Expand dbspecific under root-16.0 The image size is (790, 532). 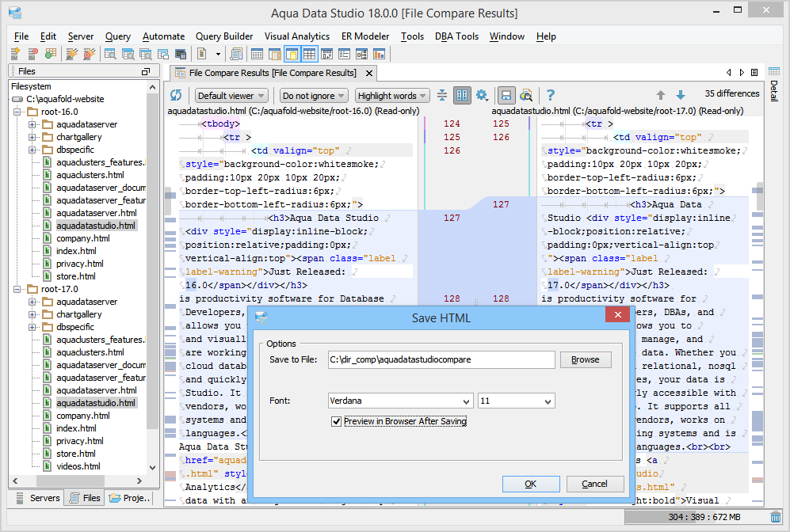coord(32,150)
